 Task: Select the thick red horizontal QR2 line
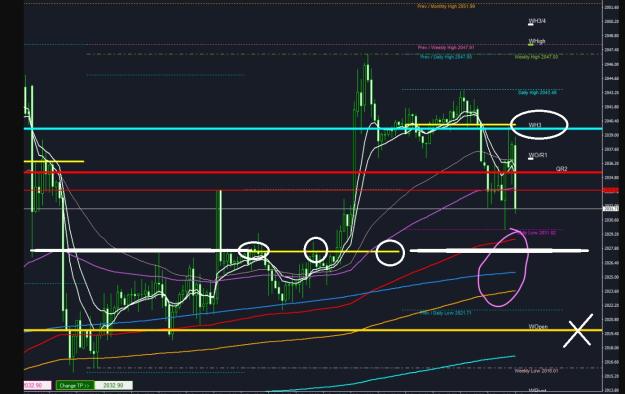click(313, 173)
